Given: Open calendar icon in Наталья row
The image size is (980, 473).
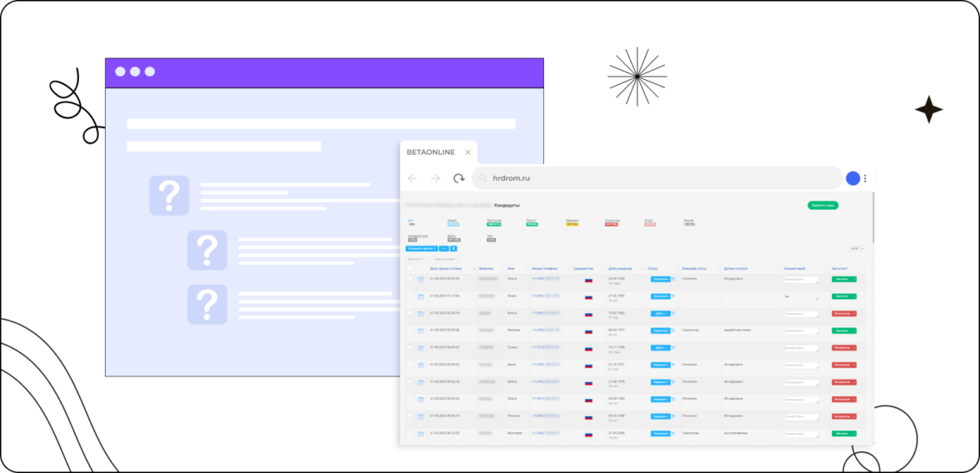Looking at the screenshot, I should point(421,331).
